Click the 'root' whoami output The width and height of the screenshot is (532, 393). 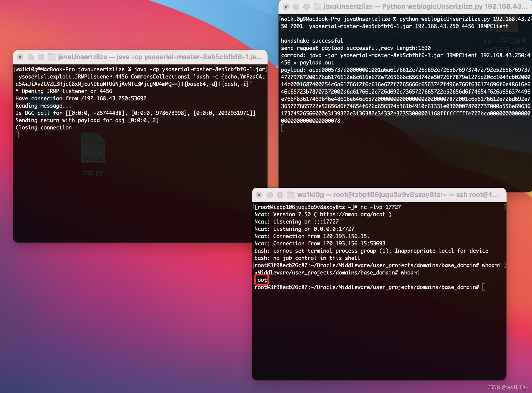coord(261,280)
